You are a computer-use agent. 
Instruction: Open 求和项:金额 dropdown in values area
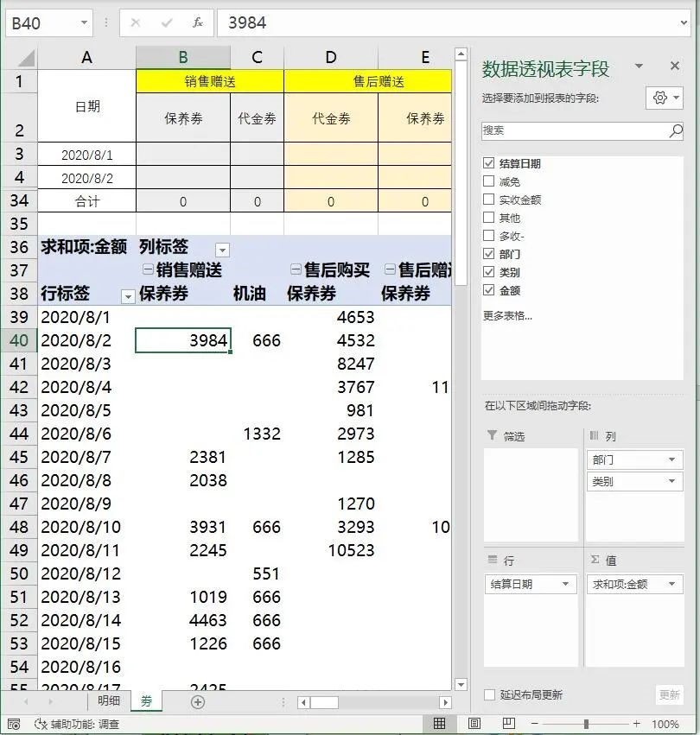(671, 584)
